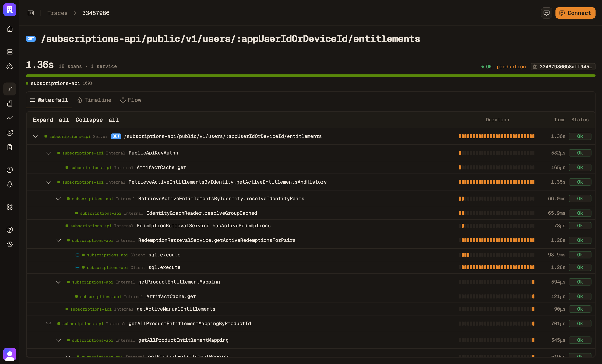
Task: Click database icon on 98.9ms sql.execute
Action: tap(77, 255)
